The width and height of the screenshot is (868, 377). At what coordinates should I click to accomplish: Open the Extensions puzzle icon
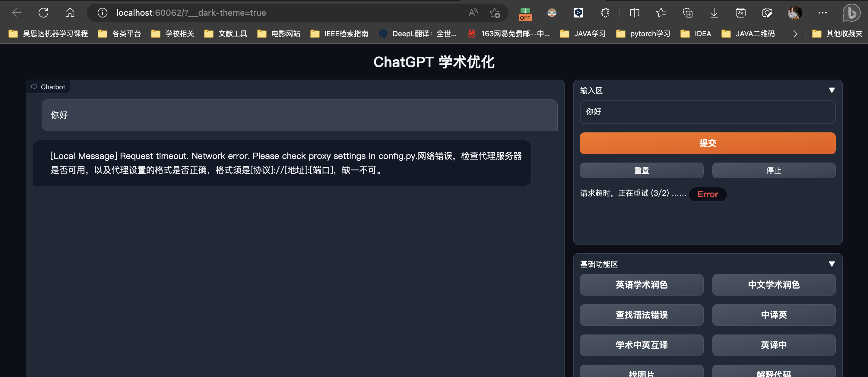click(x=605, y=12)
